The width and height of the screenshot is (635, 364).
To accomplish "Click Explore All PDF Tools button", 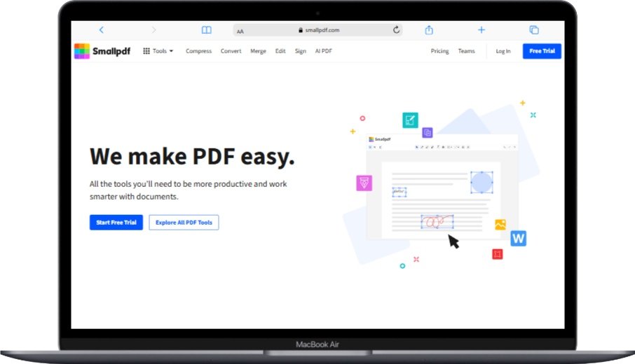I will click(x=184, y=223).
